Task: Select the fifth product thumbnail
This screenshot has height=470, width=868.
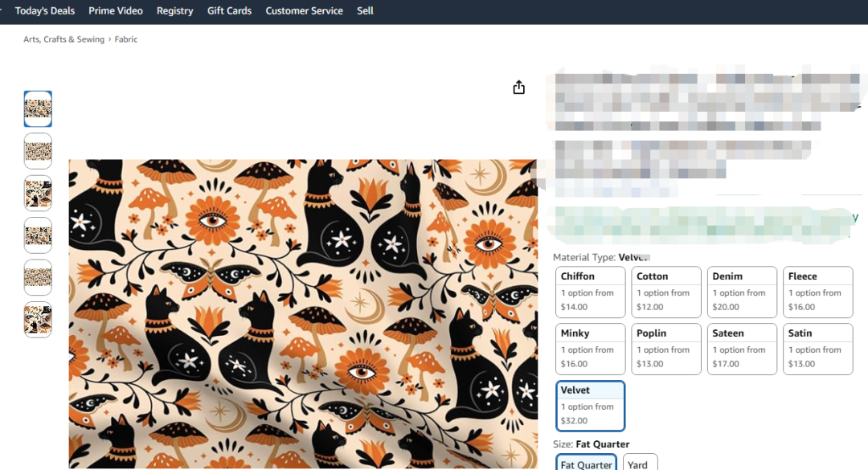Action: click(38, 277)
